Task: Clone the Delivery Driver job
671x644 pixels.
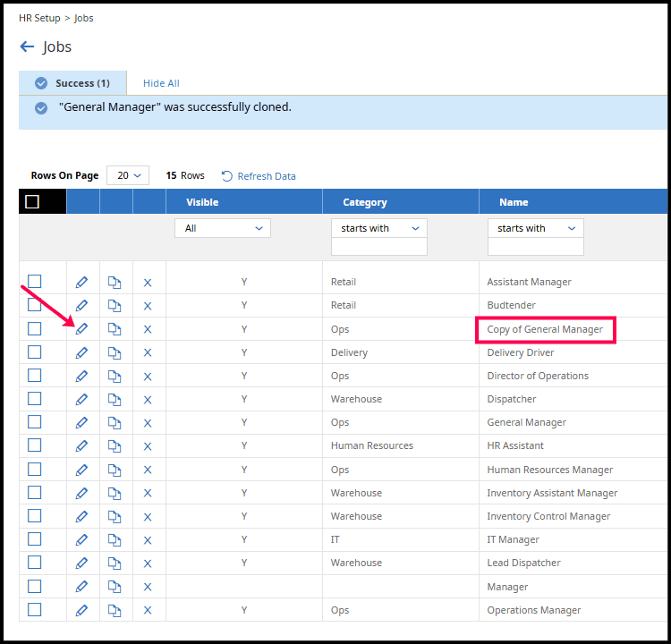Action: [115, 353]
